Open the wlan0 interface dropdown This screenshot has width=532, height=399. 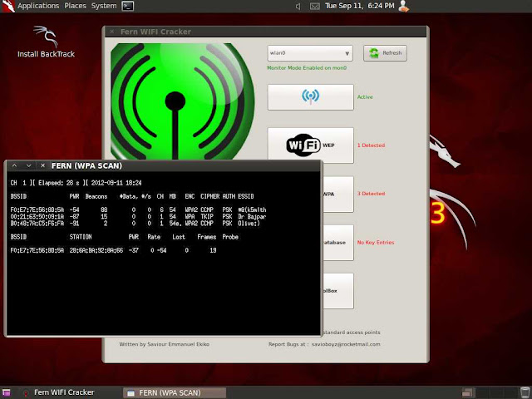[x=310, y=53]
